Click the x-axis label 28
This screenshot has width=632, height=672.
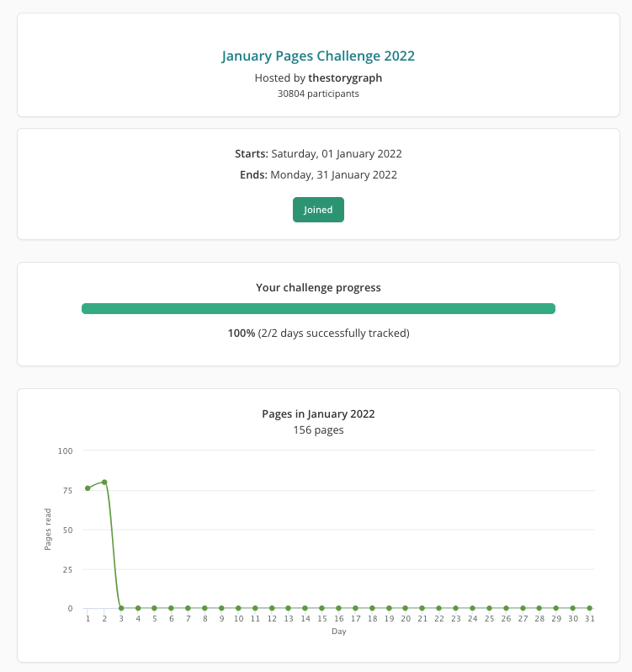[539, 619]
